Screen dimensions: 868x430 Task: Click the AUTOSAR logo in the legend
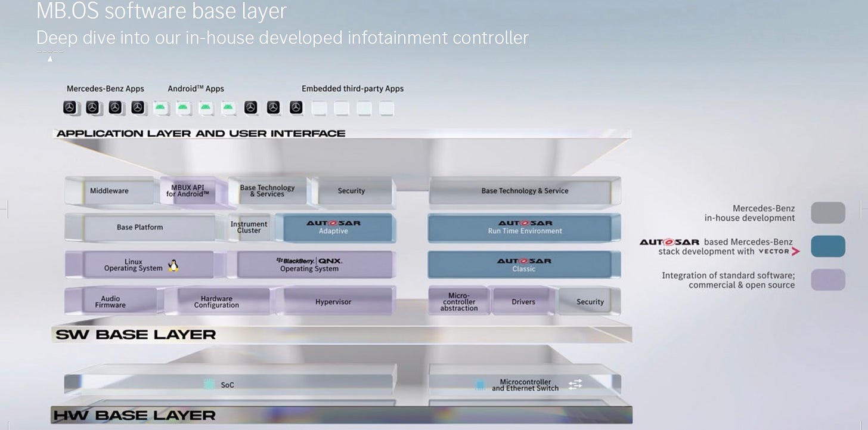click(669, 242)
